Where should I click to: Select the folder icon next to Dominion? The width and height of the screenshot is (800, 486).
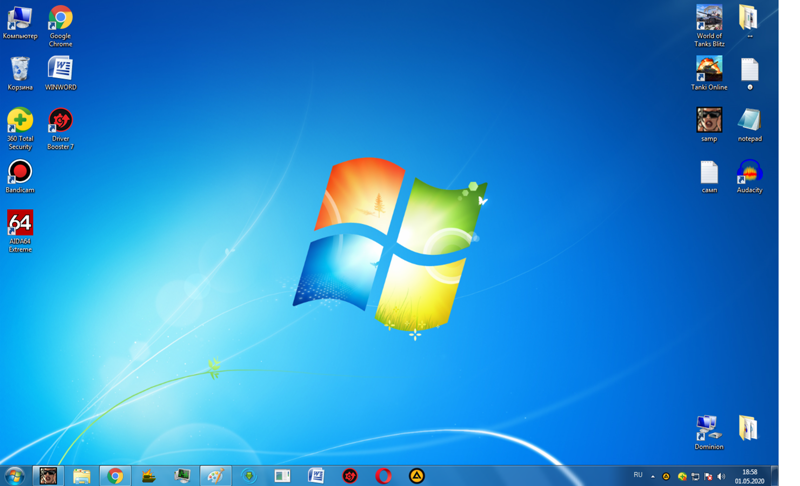748,427
